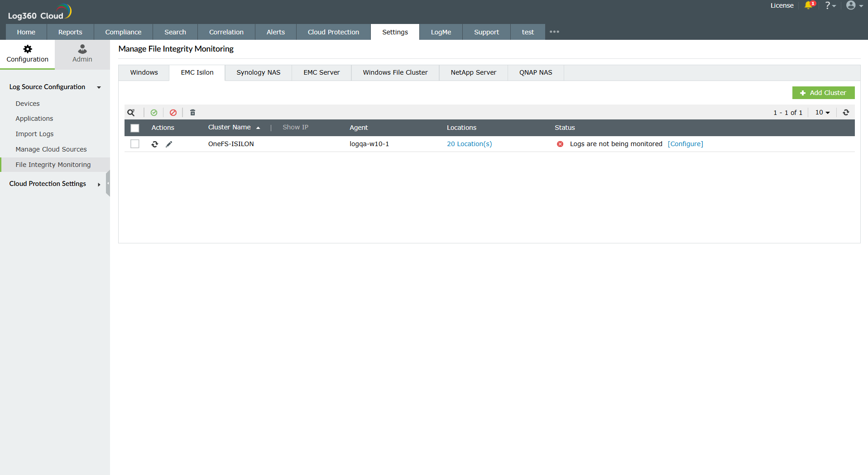Delete selected clusters using trash icon
This screenshot has width=868, height=475.
point(192,112)
